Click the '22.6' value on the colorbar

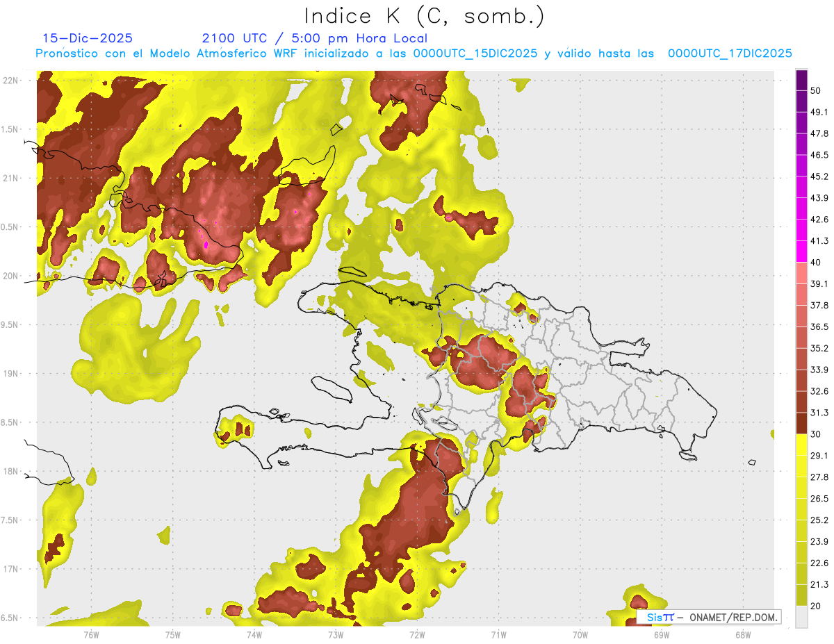pos(820,563)
